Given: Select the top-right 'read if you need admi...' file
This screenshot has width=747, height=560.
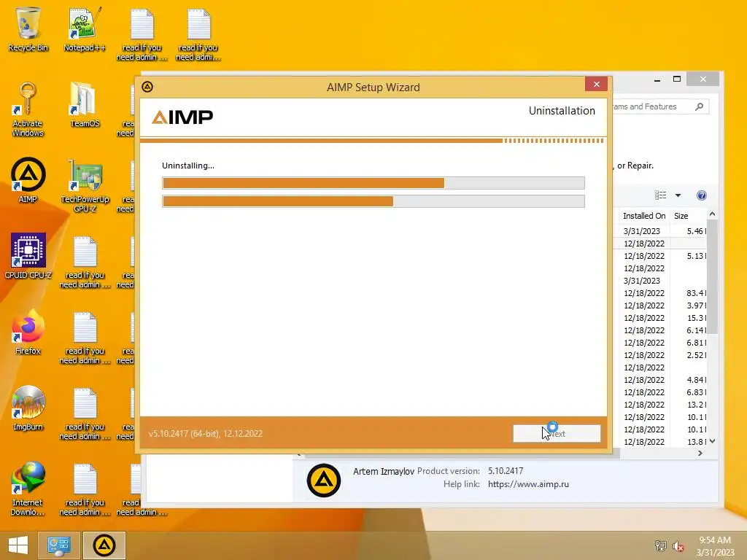Looking at the screenshot, I should click(x=198, y=34).
